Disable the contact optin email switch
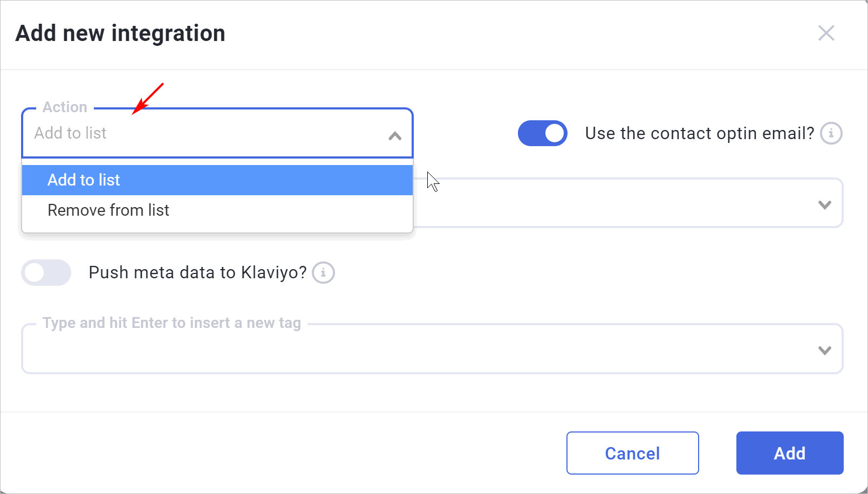868x494 pixels. [542, 133]
